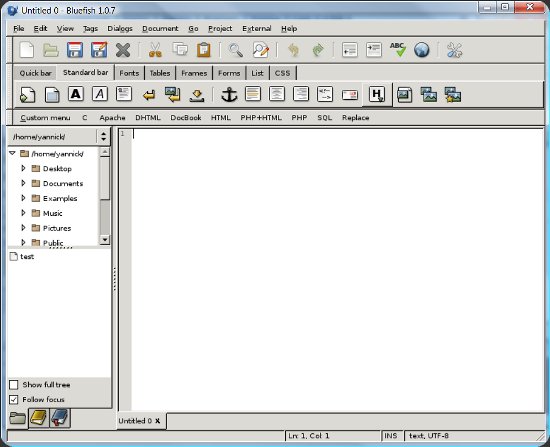
Task: Click the Save file floppy icon
Action: 75,50
